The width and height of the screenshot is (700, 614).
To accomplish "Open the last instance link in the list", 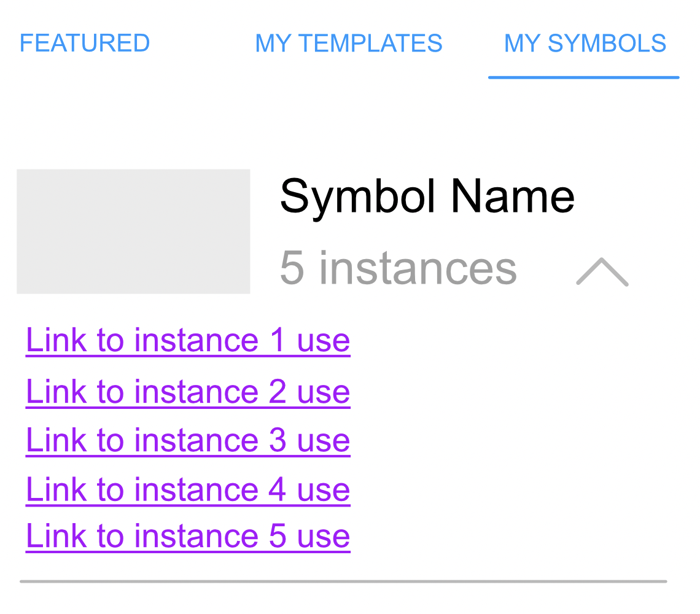I will (x=188, y=536).
